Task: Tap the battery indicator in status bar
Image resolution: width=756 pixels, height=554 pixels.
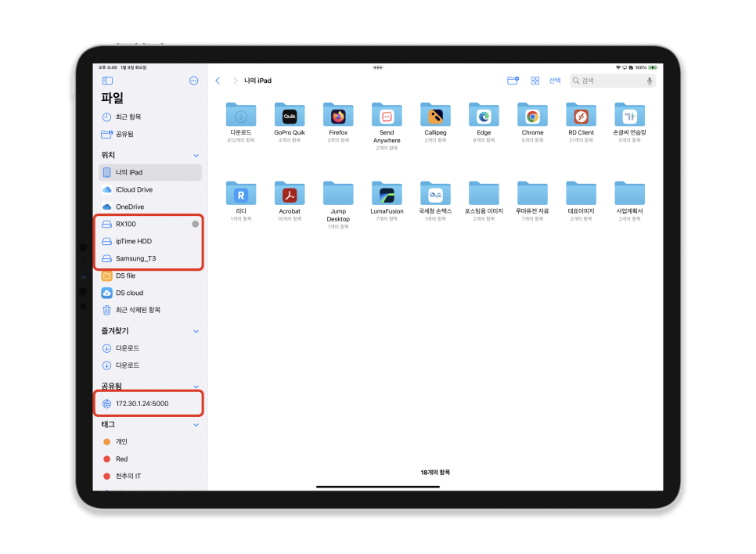Action: (653, 67)
